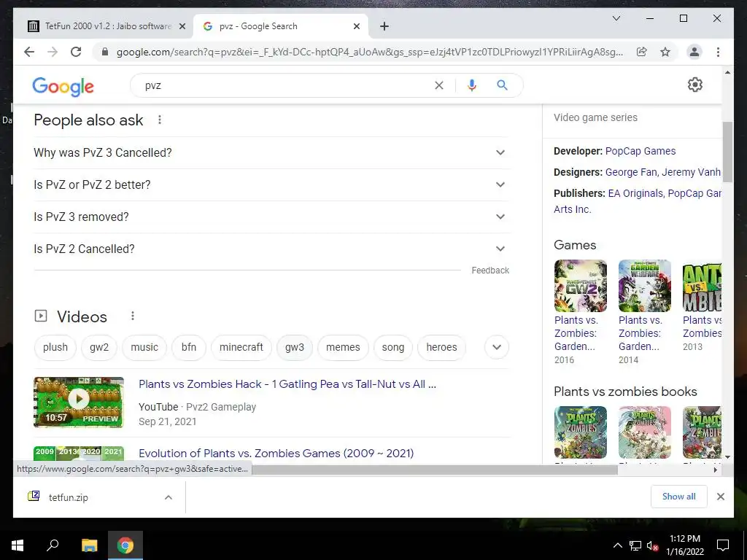Expand 'Is PvZ or PvZ 2 better?'
Screen dimensions: 747x560
(x=271, y=184)
